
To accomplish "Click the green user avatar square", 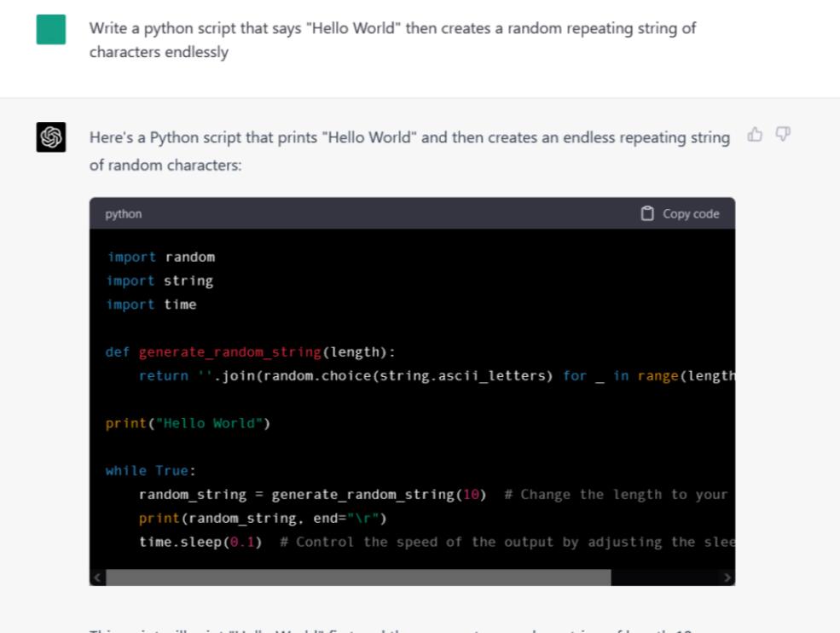I will [51, 30].
